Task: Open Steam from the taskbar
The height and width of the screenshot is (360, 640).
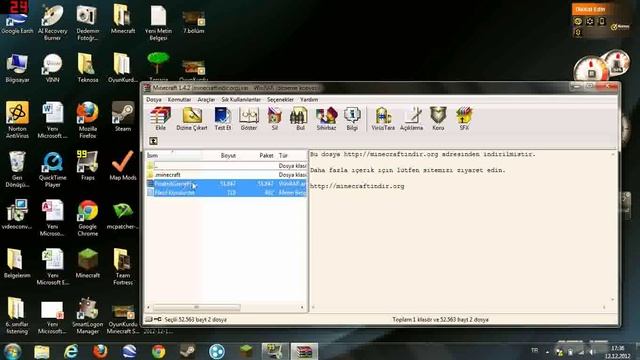Action: coord(188,351)
